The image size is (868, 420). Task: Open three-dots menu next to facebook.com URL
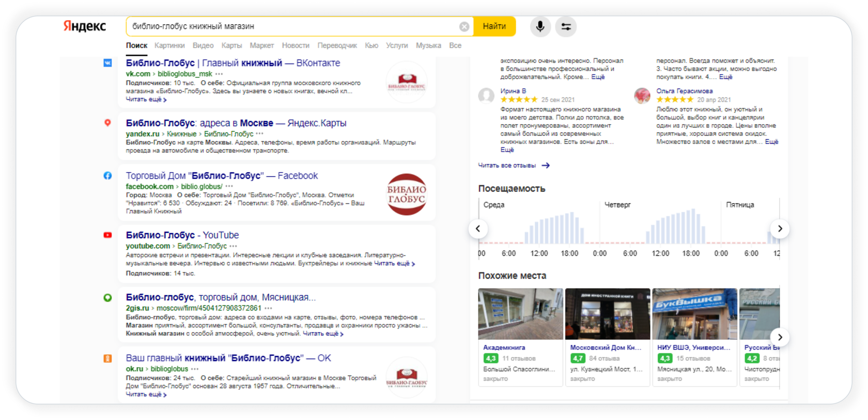click(229, 187)
